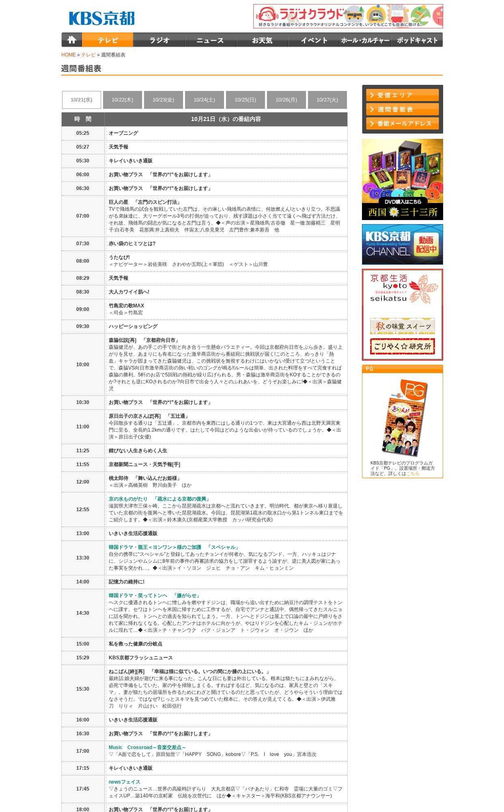Screen dimensions: 504x812
Task: Click the 番組メールアドレス sidebar button
Action: (403, 123)
